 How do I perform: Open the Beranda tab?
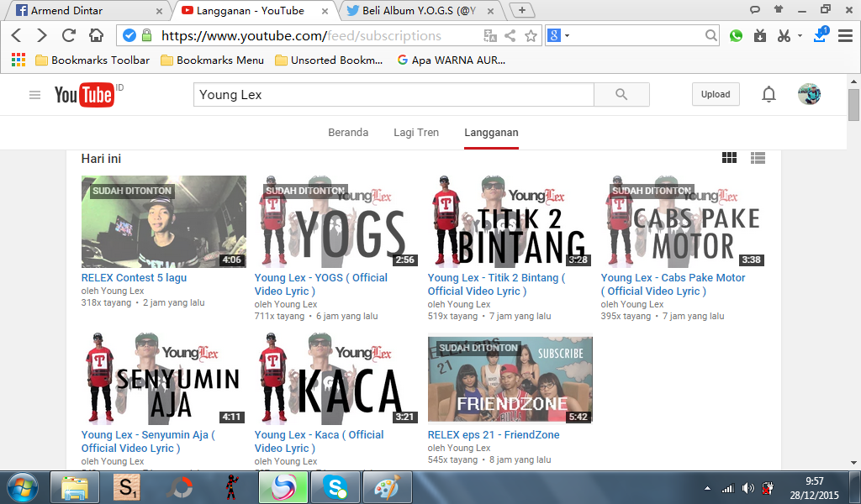348,132
